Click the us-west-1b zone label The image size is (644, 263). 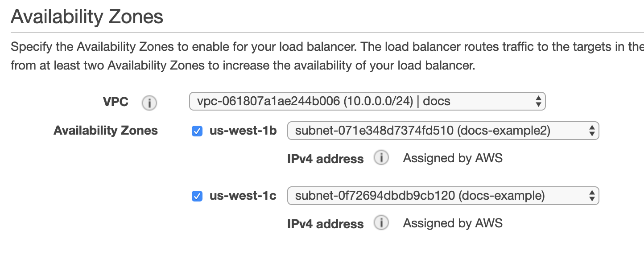click(243, 131)
